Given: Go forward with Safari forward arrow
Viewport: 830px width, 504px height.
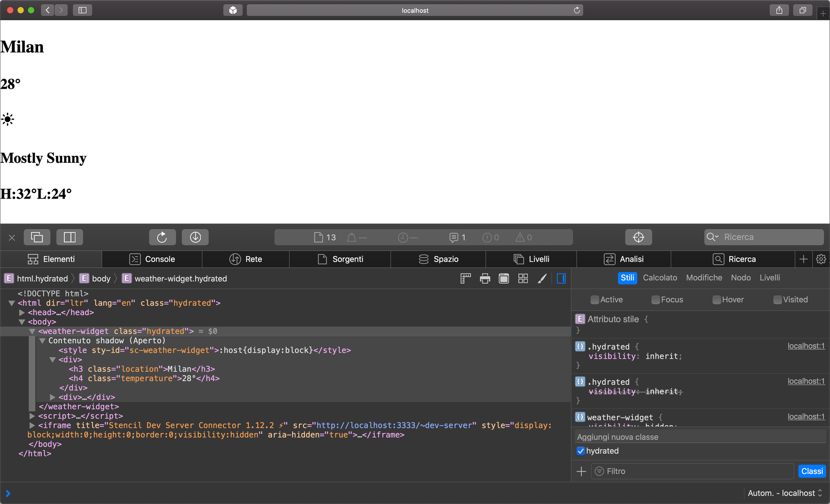Looking at the screenshot, I should click(61, 10).
